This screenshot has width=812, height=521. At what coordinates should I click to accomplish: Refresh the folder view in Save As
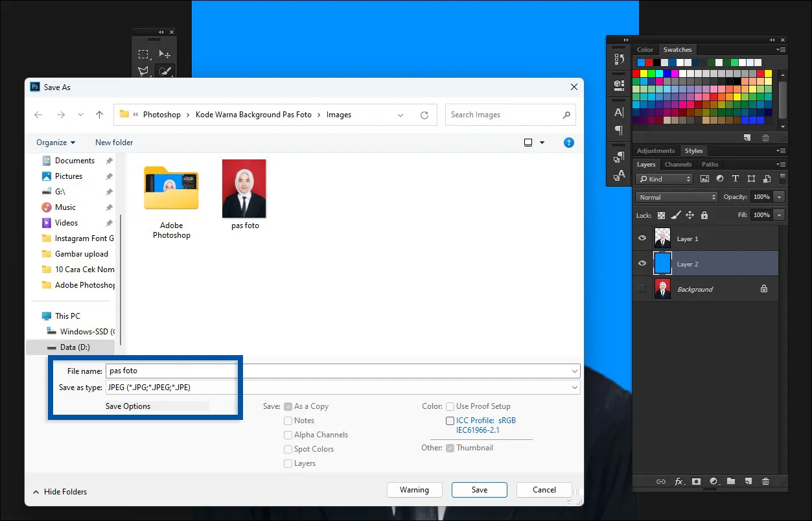click(424, 115)
